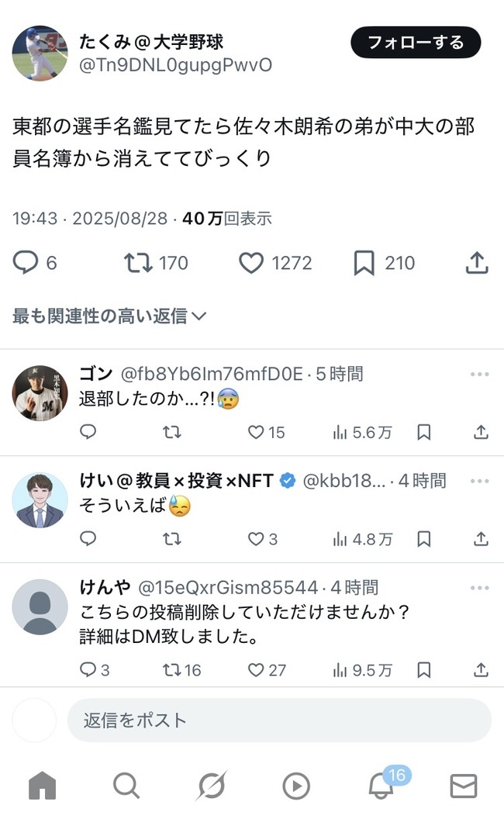
Task: Share the main post via upload icon
Action: (477, 263)
